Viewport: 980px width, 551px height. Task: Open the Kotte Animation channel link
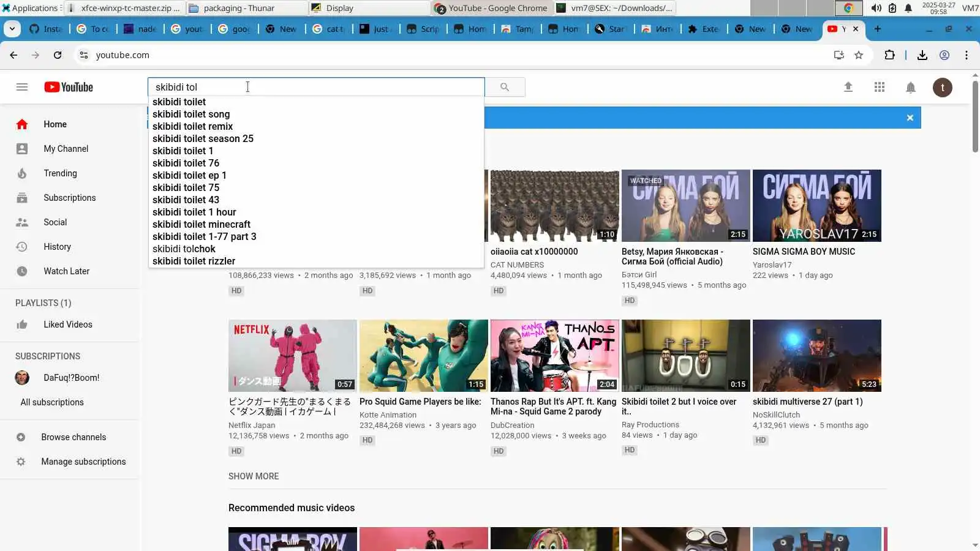coord(388,415)
